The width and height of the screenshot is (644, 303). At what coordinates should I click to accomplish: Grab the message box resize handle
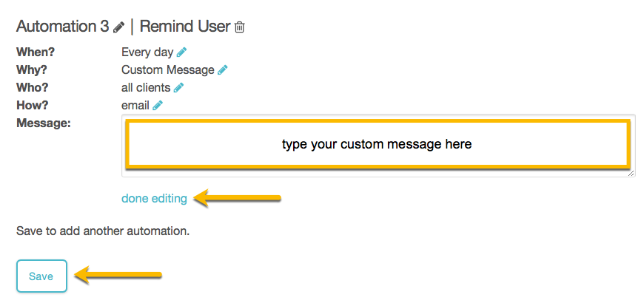coord(631,173)
